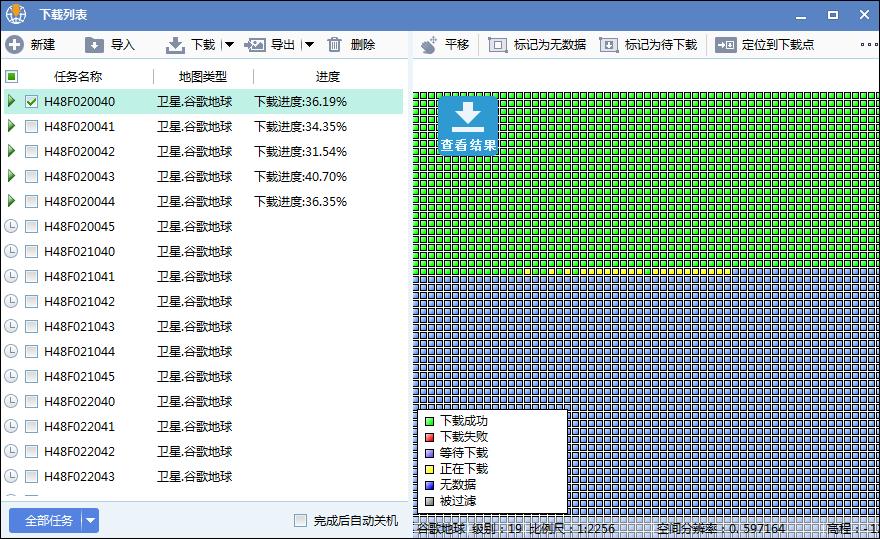This screenshot has width=880, height=539.
Task: Check the H48F020043 task checkbox
Action: pyautogui.click(x=31, y=176)
